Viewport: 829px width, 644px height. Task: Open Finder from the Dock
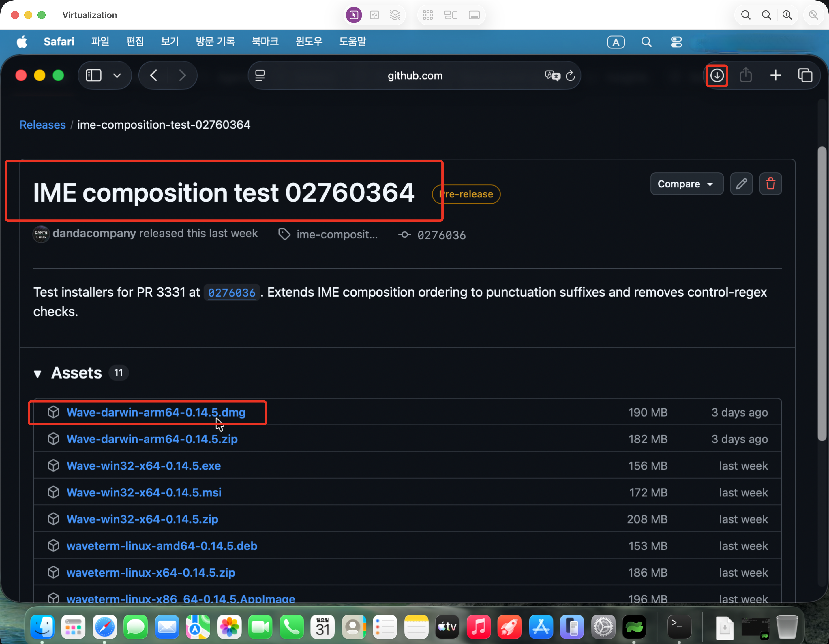pyautogui.click(x=42, y=626)
